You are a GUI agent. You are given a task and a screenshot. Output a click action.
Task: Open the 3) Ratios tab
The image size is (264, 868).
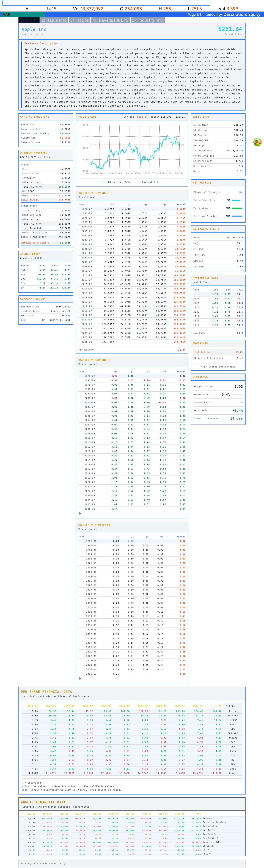pyautogui.click(x=79, y=20)
